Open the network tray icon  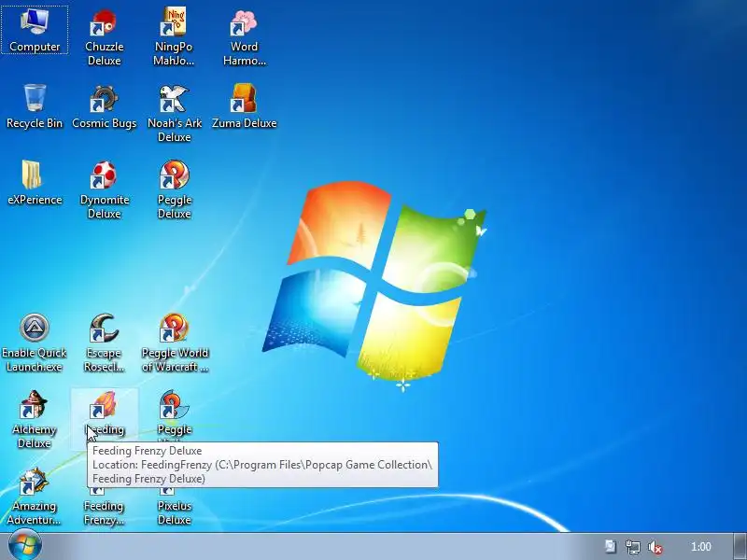point(633,547)
